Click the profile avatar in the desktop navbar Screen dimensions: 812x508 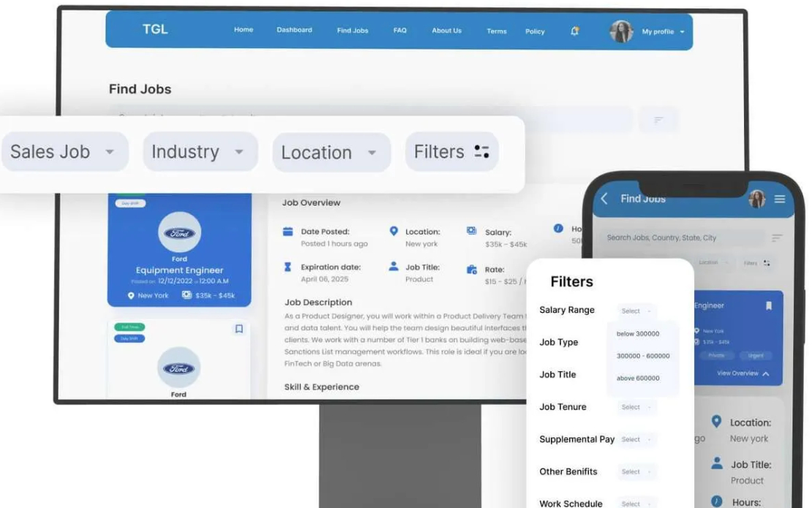(621, 31)
